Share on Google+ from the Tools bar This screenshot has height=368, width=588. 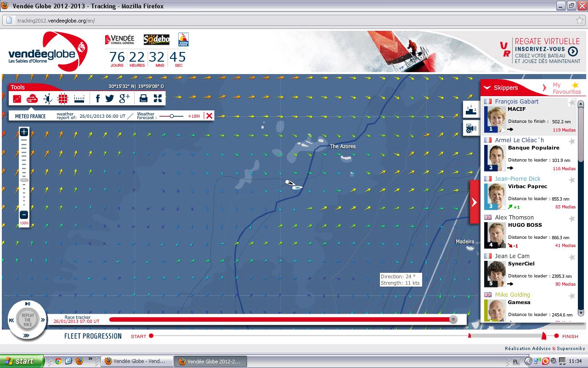(124, 98)
